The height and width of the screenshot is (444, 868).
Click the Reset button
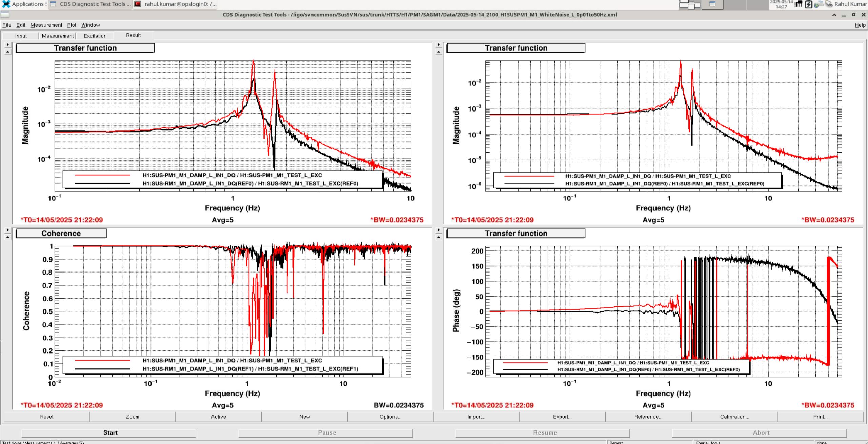(46, 417)
